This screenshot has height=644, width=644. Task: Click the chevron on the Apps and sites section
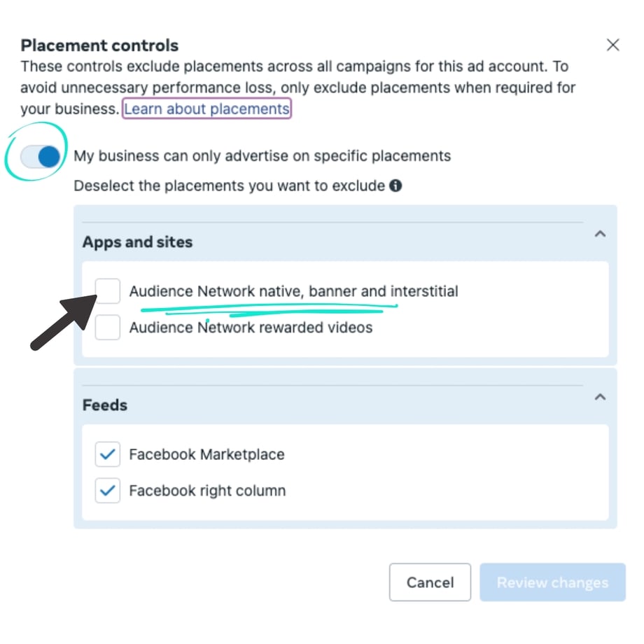600,234
